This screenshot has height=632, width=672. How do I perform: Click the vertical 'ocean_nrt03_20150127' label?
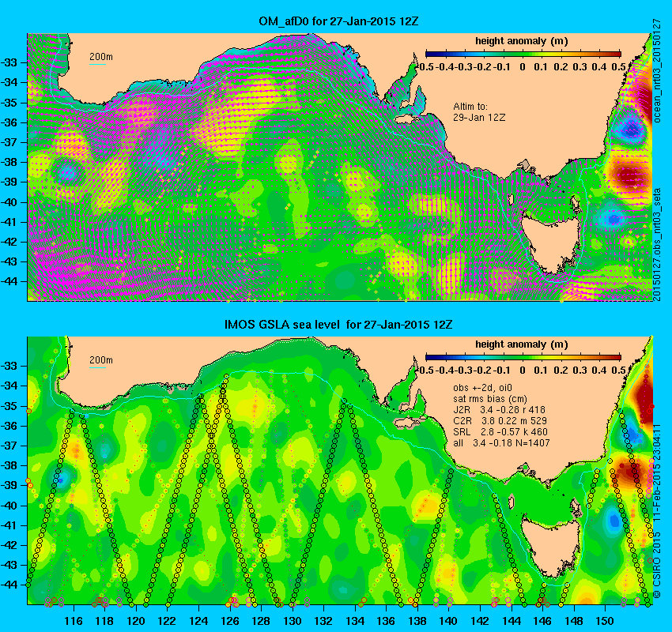point(658,71)
